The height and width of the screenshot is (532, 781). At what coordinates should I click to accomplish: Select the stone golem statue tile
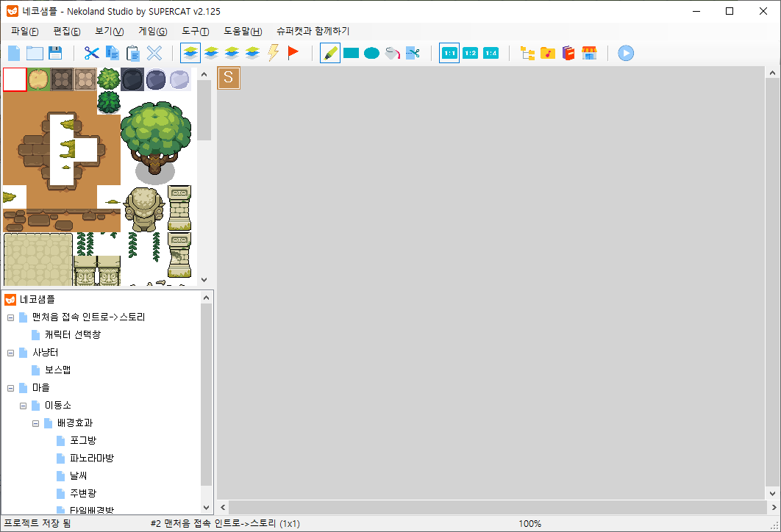[144, 209]
